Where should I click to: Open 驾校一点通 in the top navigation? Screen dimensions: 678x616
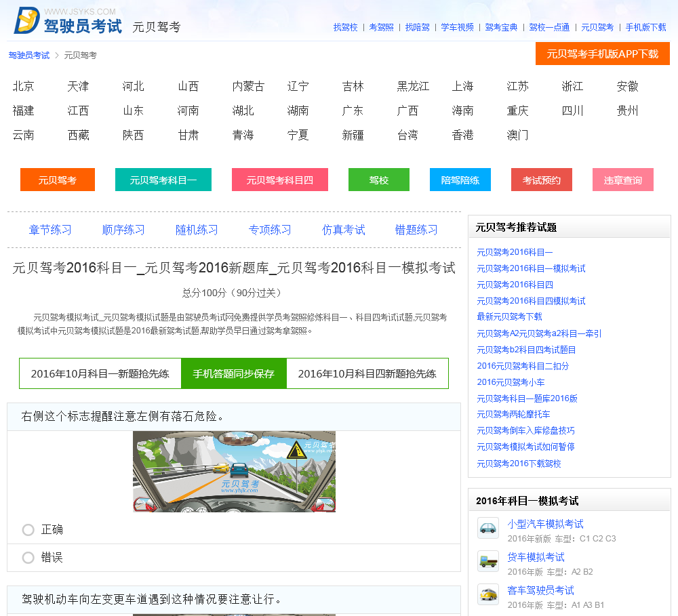click(x=549, y=27)
